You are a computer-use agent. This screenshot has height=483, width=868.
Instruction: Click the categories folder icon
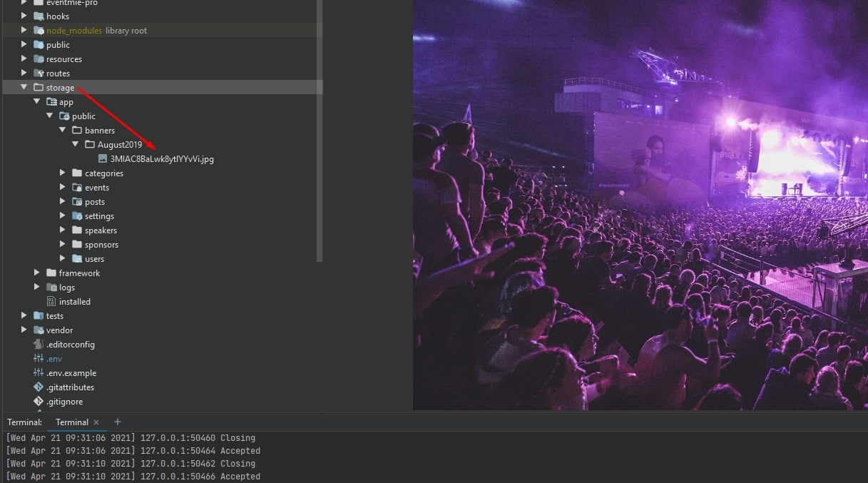(77, 173)
